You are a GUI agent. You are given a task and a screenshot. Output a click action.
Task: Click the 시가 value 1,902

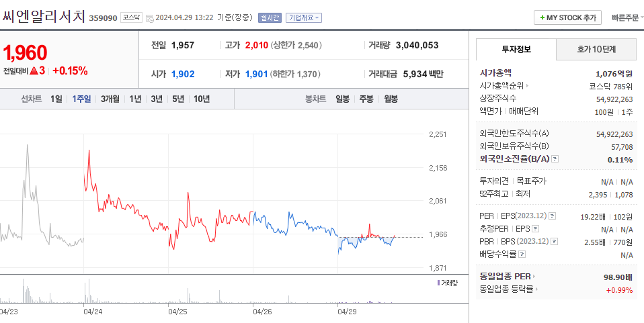(x=183, y=75)
